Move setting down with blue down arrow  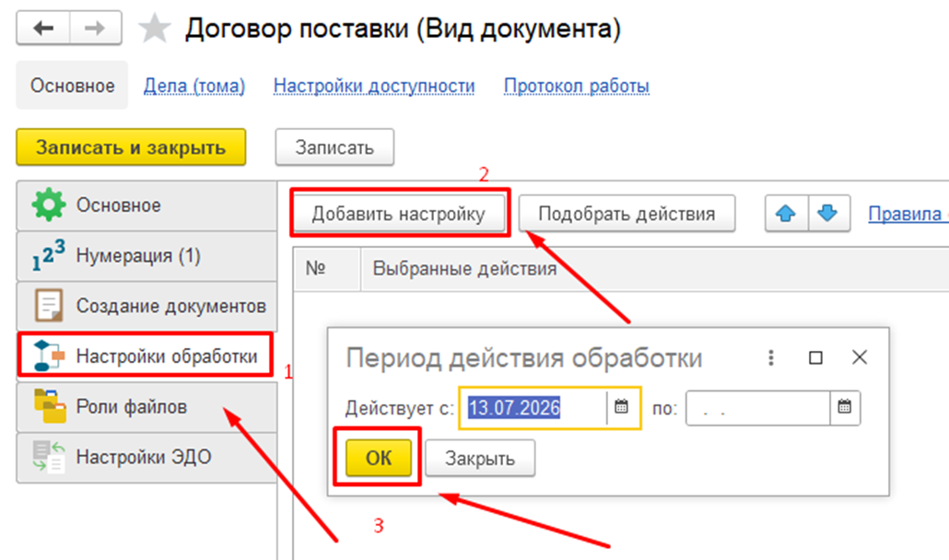tap(828, 214)
